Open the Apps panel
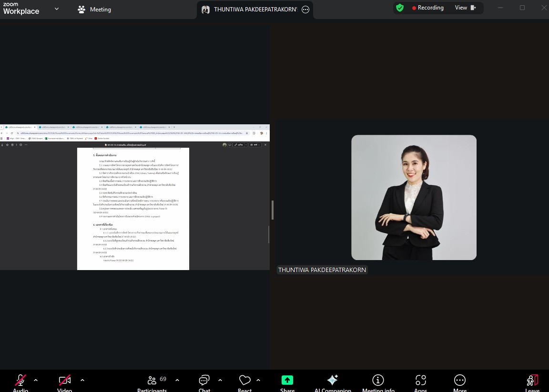Viewport: 549px width, 392px height. point(420,381)
